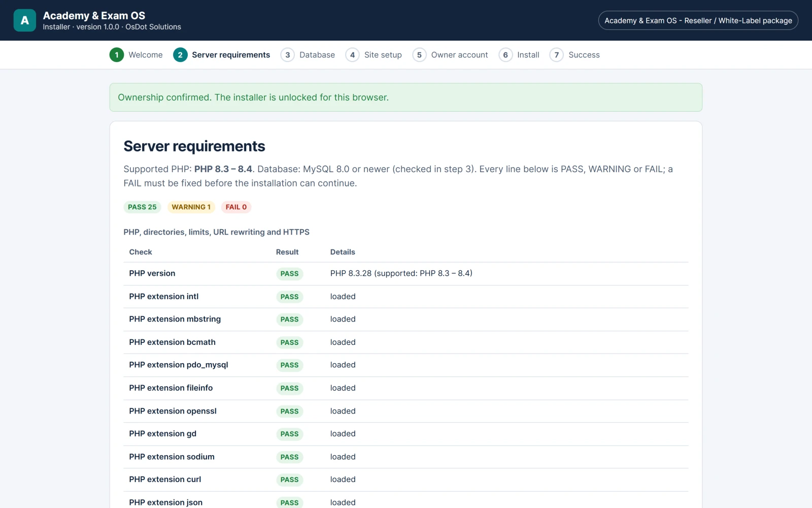Image resolution: width=812 pixels, height=508 pixels.
Task: Click the Reseller / White-Label package pill
Action: pos(698,20)
